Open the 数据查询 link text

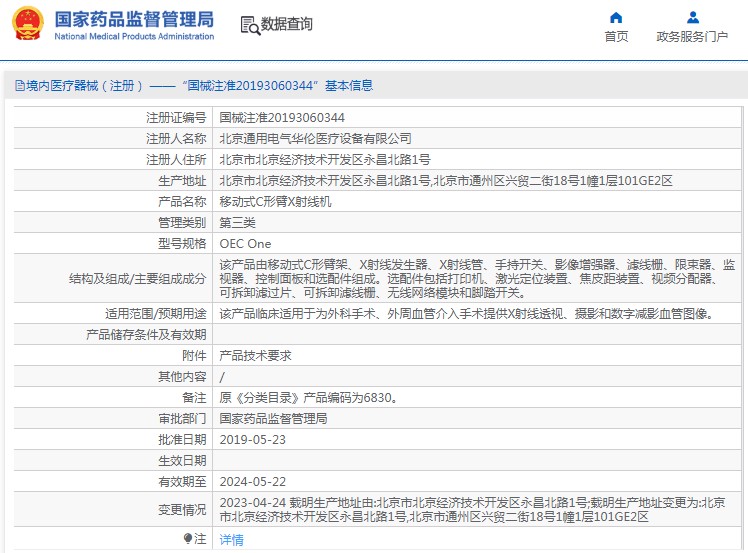click(x=286, y=24)
